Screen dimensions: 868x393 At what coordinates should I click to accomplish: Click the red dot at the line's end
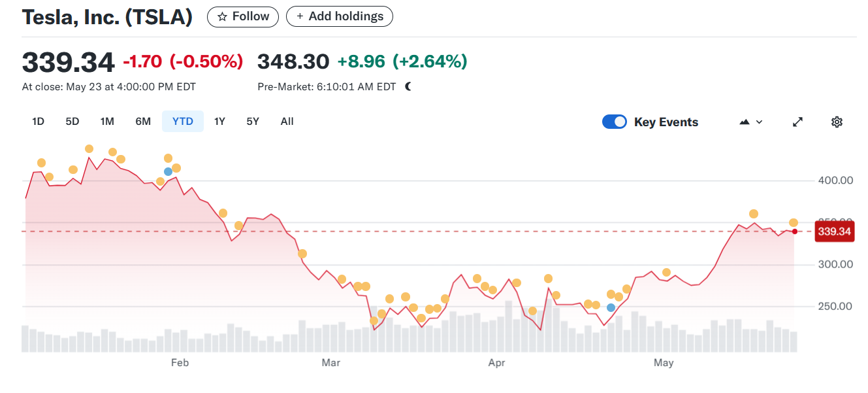794,231
